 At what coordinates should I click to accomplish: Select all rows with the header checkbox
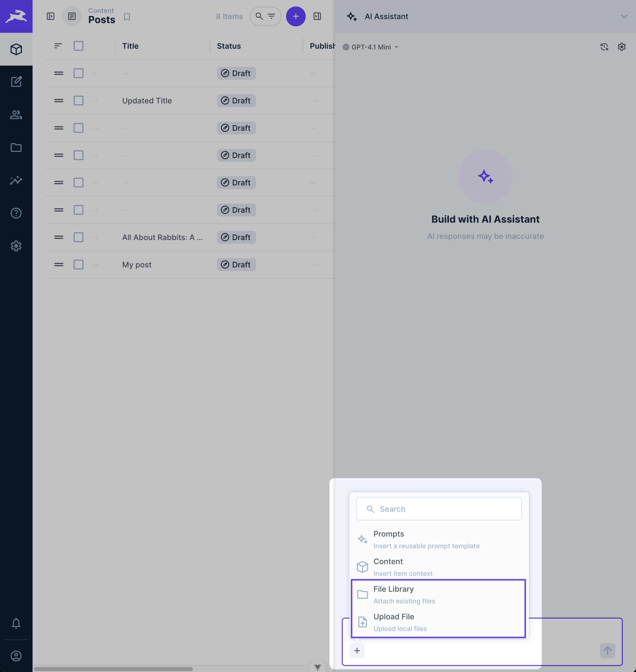78,46
